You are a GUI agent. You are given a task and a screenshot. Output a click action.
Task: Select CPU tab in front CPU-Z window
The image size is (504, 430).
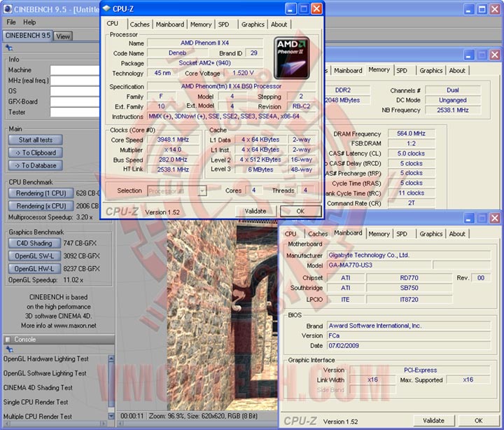[x=113, y=24]
